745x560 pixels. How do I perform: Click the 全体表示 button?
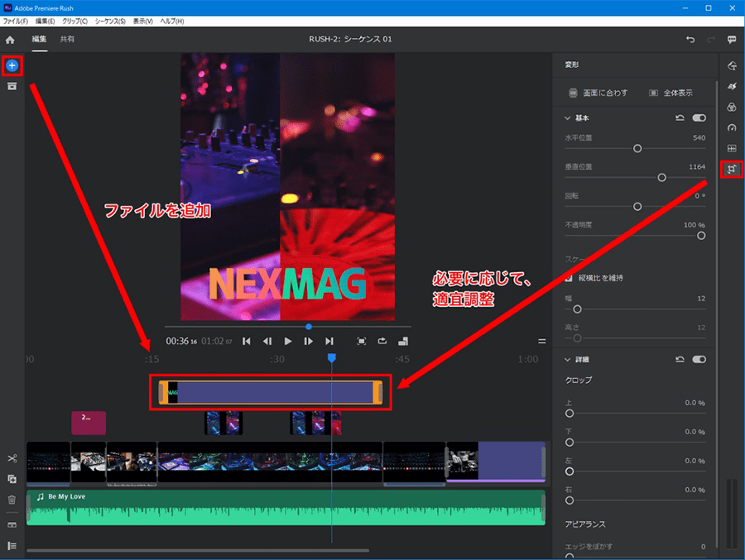pos(670,93)
